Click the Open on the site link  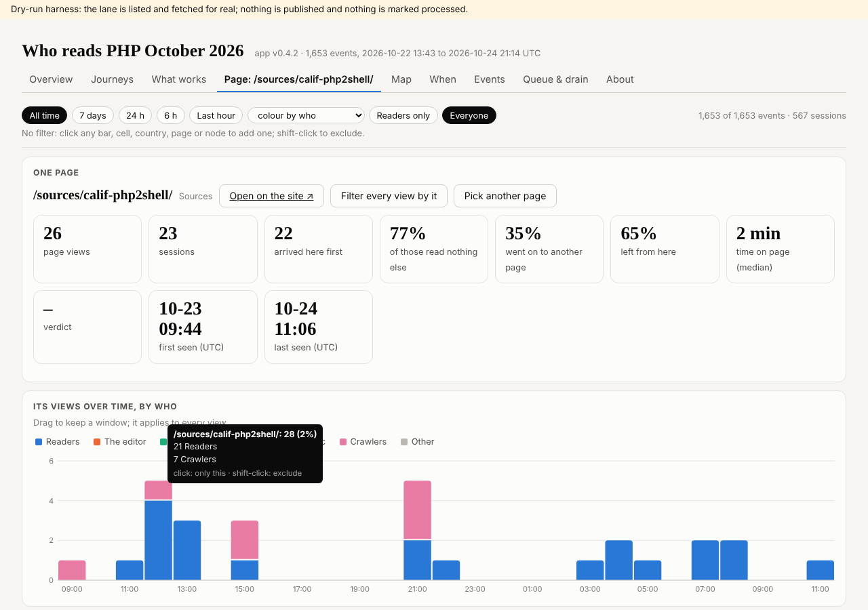pos(271,196)
